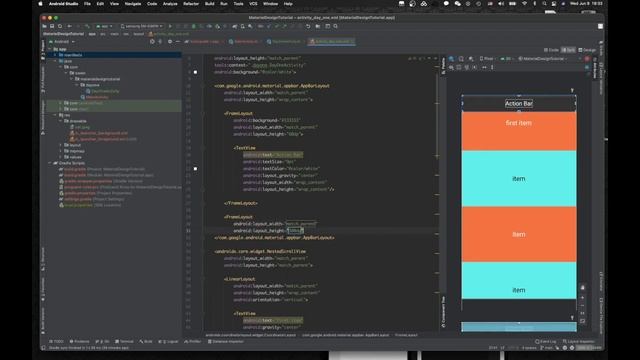Viewport: 640px width, 360px height.
Task: Collapse the java folder node
Action: (x=56, y=61)
